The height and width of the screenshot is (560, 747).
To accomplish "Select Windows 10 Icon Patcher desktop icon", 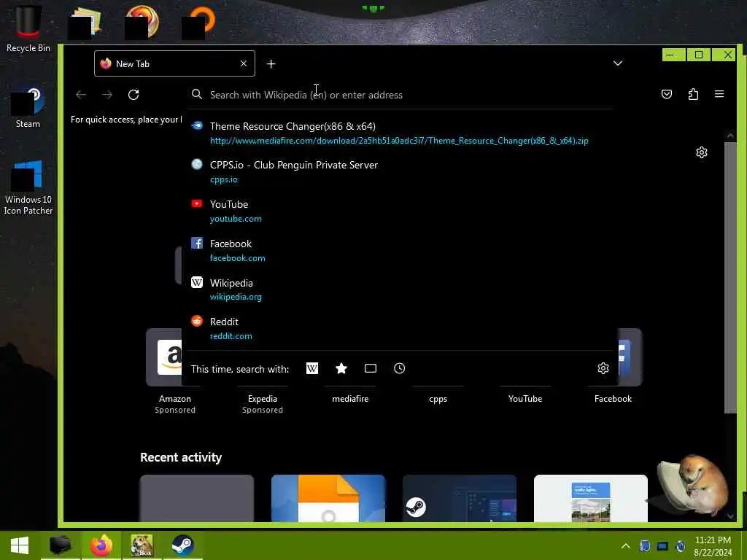I will coord(28,187).
